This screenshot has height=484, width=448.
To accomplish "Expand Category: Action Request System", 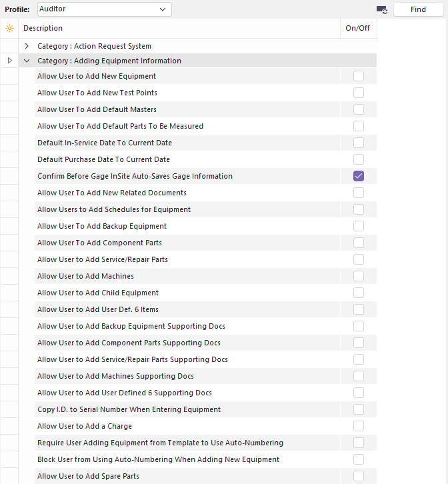I will point(27,46).
